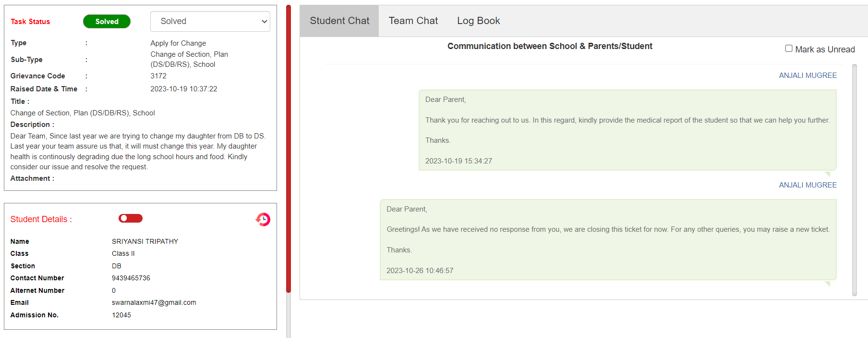868x338 pixels.
Task: Go to the Log Book tab
Action: point(478,21)
